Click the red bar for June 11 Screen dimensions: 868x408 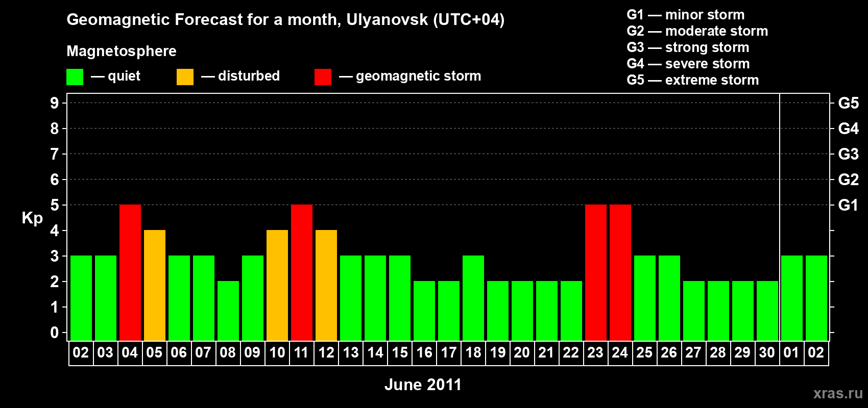click(x=302, y=272)
